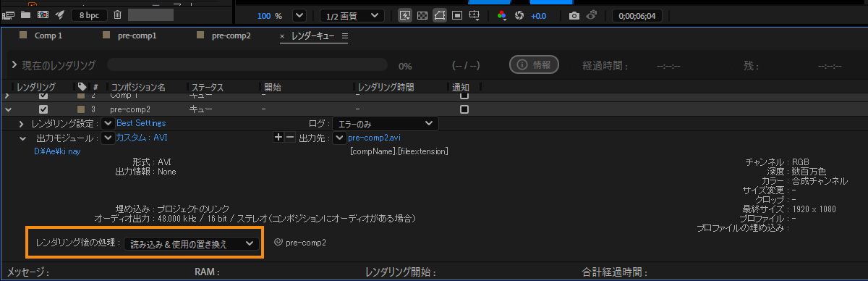Show snapshot icon next to camera
The image size is (868, 281).
(x=591, y=15)
